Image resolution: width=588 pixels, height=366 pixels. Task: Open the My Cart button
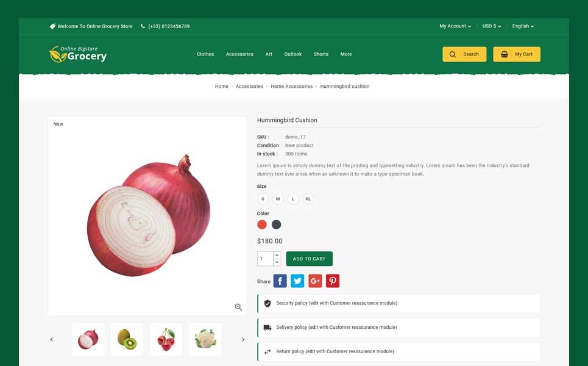coord(517,54)
